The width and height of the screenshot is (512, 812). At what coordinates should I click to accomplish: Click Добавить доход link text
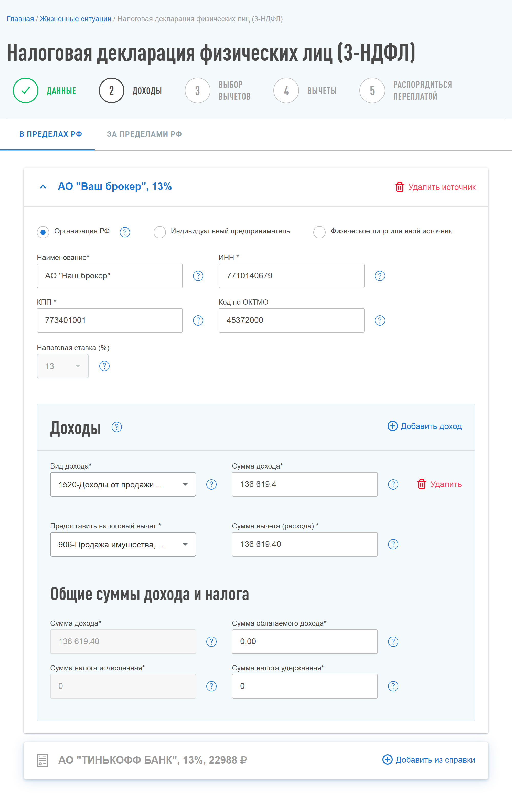(x=431, y=426)
